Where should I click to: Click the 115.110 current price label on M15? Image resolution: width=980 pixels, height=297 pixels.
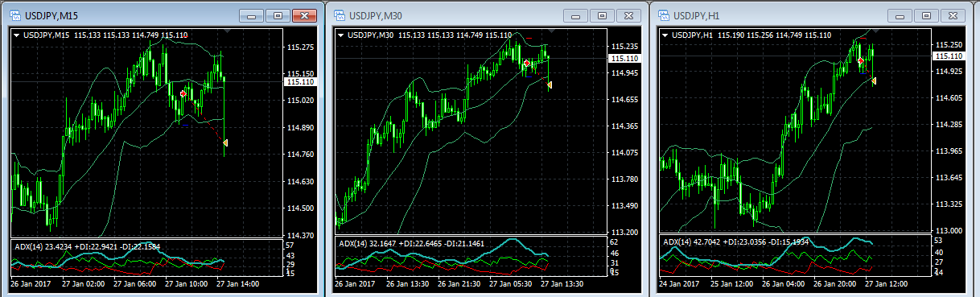[299, 81]
